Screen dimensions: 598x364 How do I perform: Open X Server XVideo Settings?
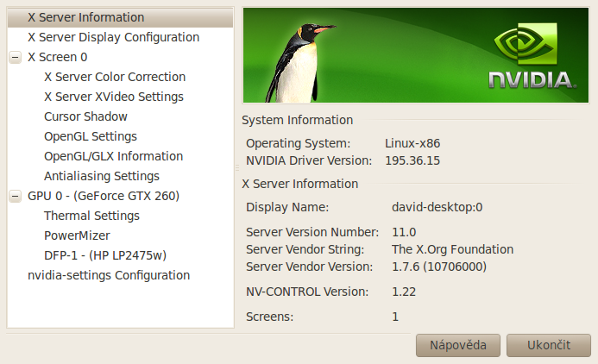114,97
